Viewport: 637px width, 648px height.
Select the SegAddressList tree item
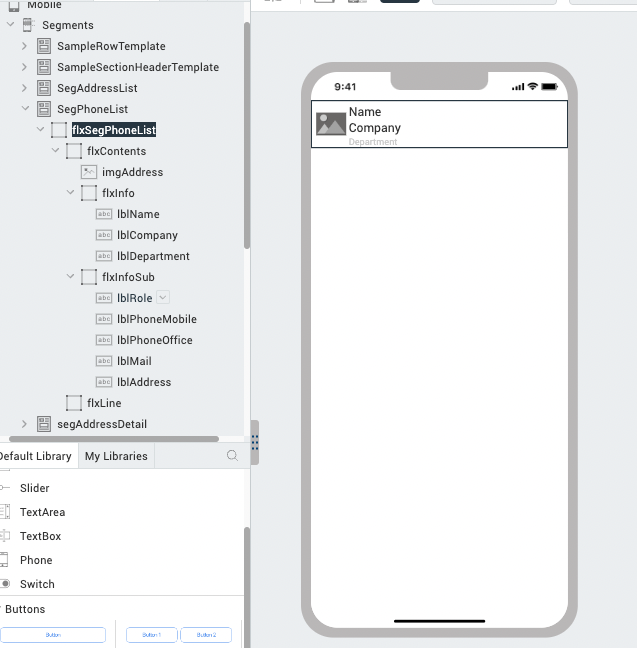click(x=97, y=88)
